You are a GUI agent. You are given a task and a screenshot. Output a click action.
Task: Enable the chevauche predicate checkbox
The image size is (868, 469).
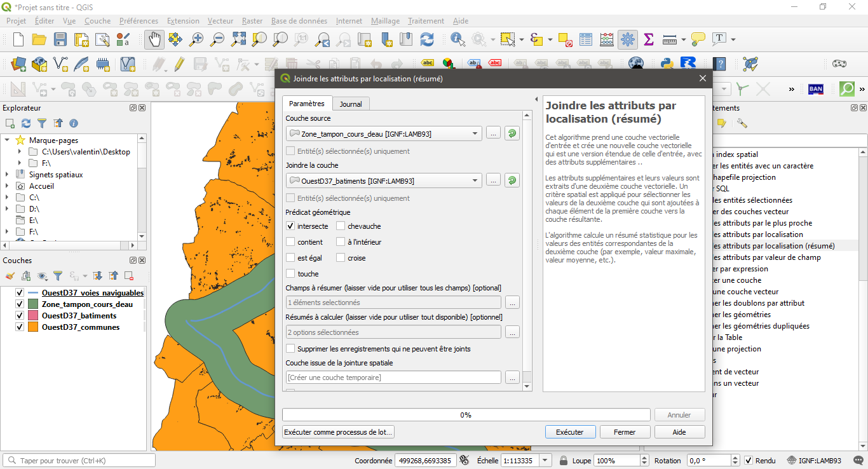tap(341, 226)
